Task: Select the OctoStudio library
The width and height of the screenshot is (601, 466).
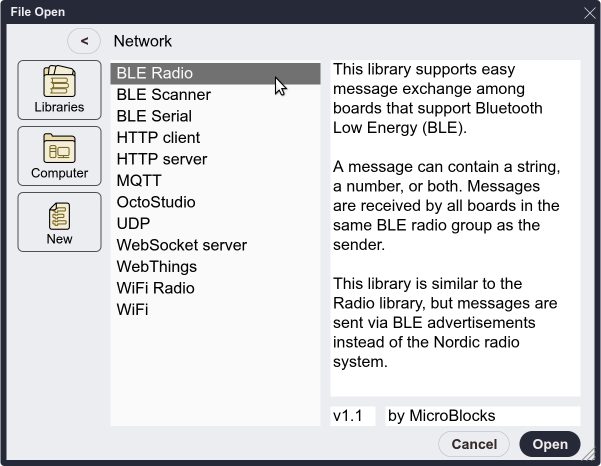Action: [215, 202]
